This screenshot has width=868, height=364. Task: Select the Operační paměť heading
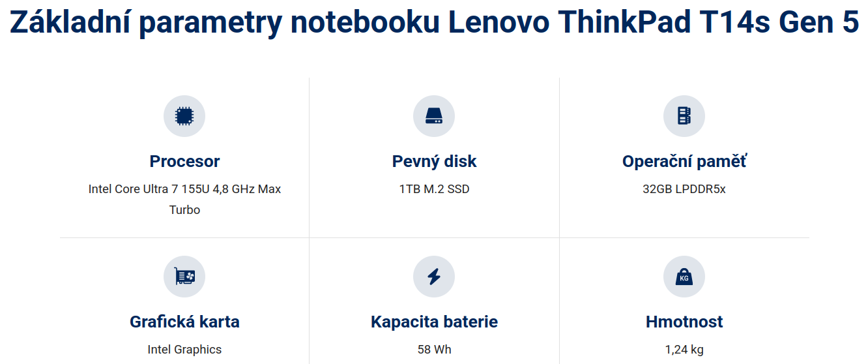click(x=684, y=161)
